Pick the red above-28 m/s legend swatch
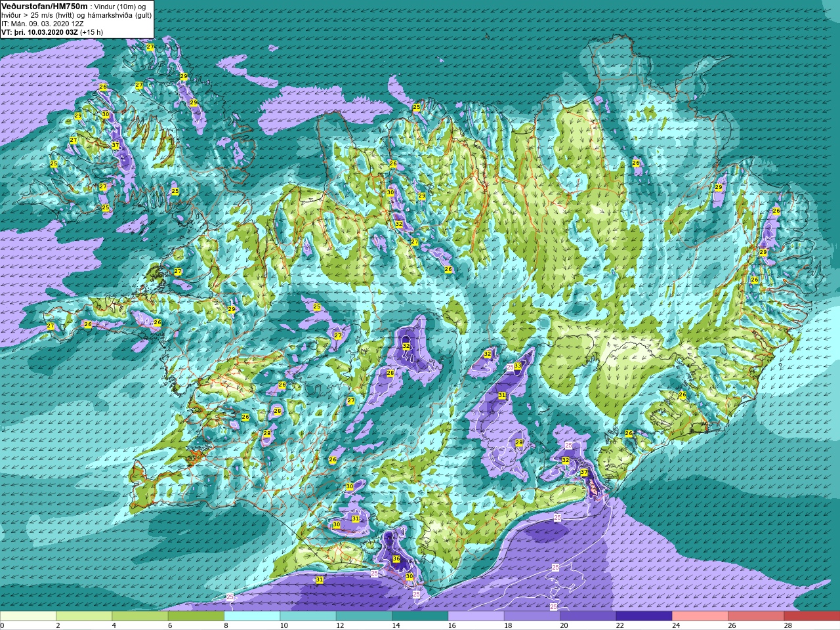Image resolution: width=840 pixels, height=630 pixels. click(812, 616)
